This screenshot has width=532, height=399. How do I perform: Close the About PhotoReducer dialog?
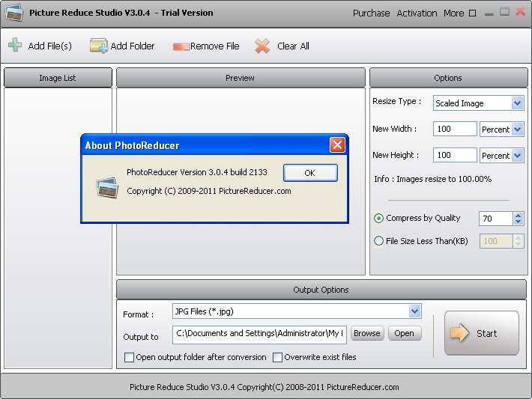337,145
